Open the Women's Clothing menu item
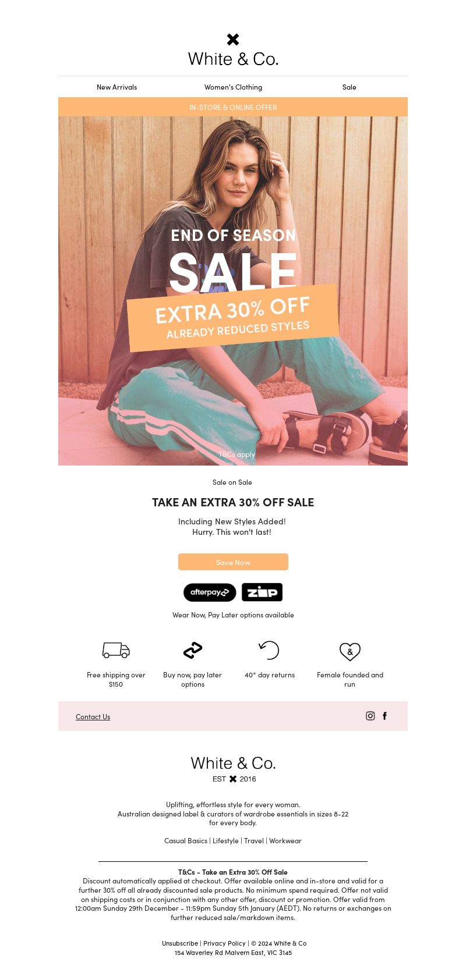466x980 pixels. [233, 87]
